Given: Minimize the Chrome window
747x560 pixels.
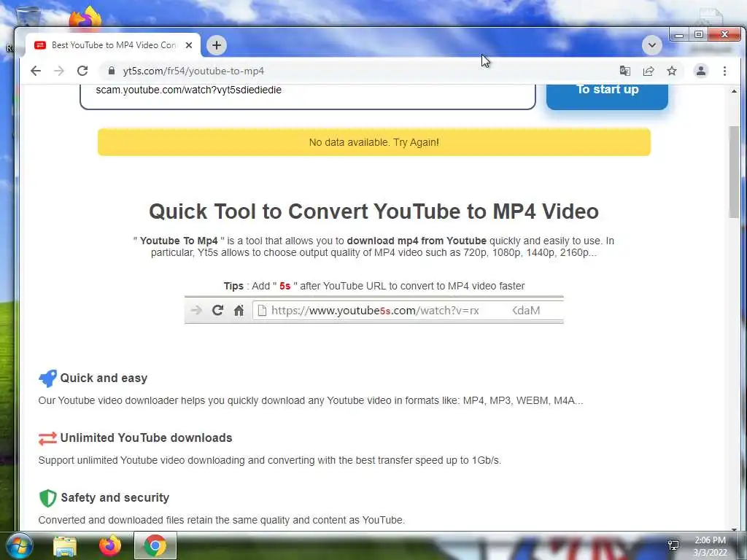Looking at the screenshot, I should [x=679, y=35].
